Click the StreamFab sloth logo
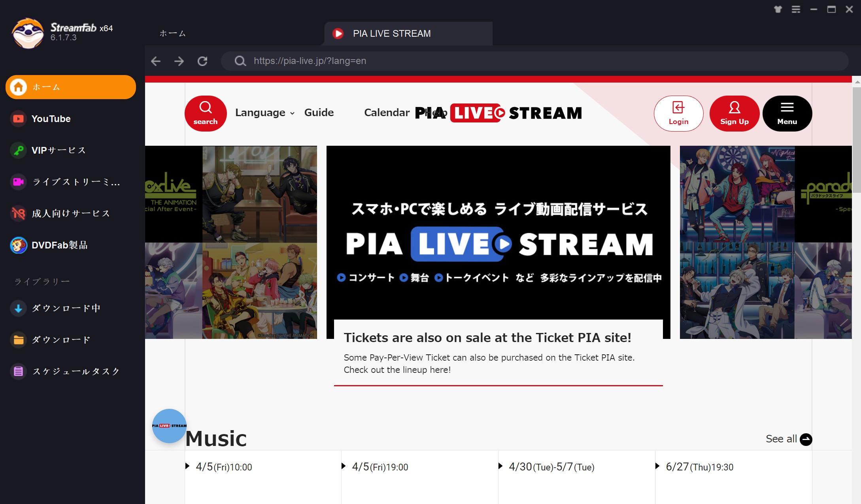 [28, 33]
